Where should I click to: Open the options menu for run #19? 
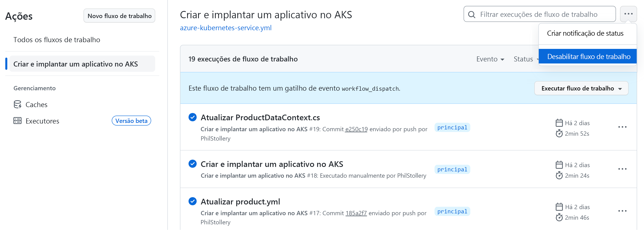pyautogui.click(x=622, y=127)
